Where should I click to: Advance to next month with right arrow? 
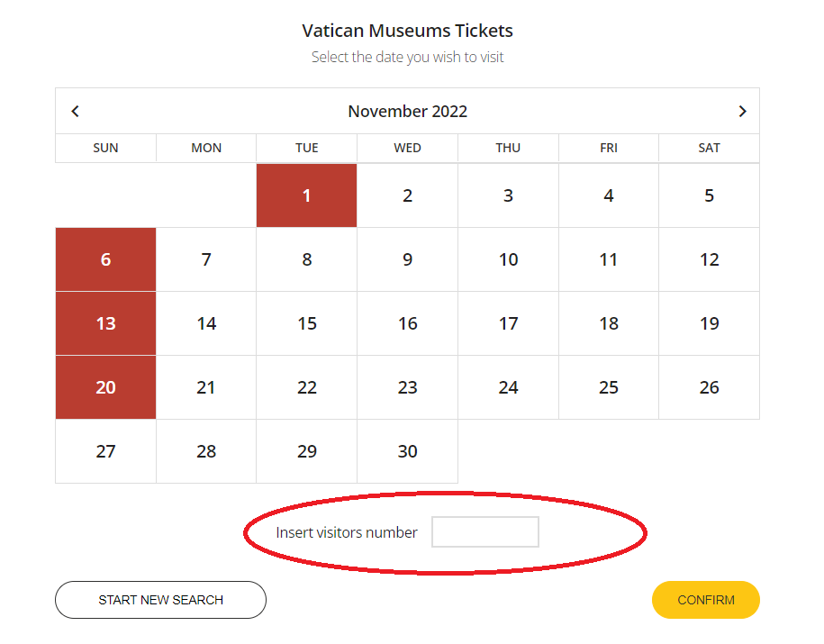pos(742,112)
